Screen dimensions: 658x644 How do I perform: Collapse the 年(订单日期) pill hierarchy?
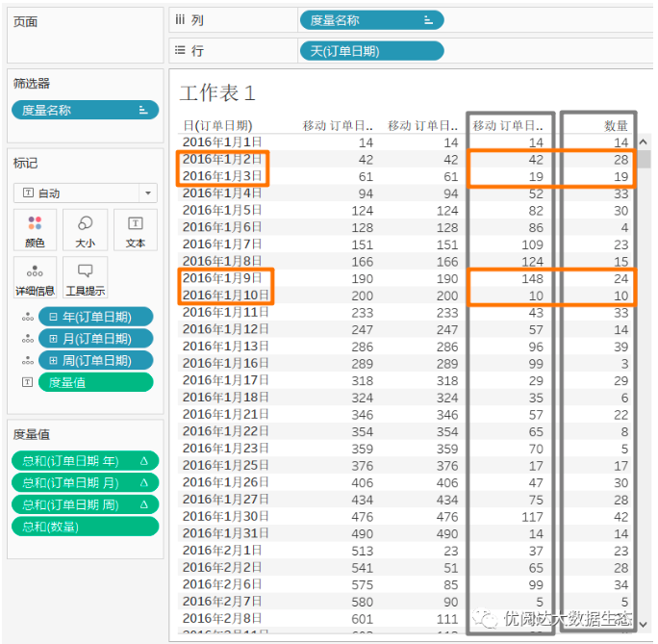tap(53, 317)
